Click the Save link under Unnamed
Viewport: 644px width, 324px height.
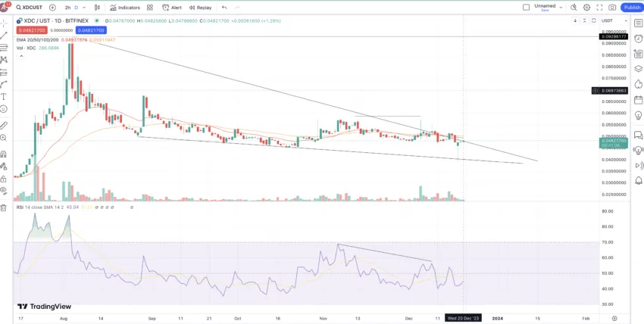coord(545,11)
